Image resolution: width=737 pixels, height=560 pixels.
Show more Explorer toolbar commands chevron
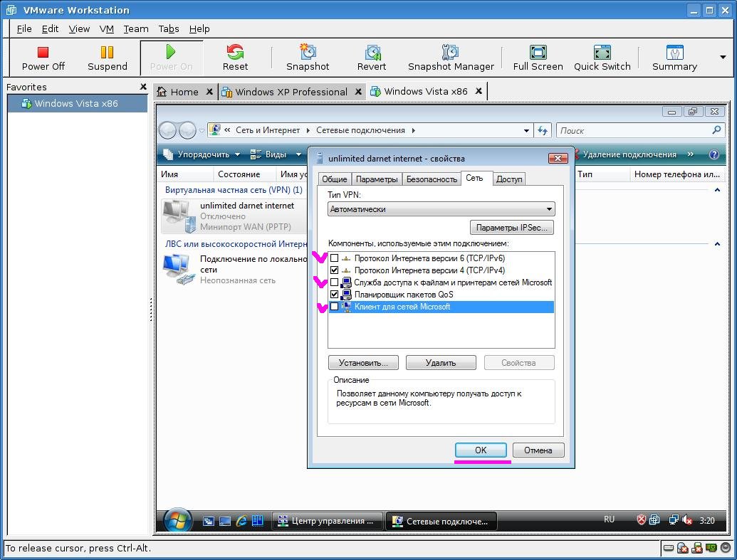coord(691,154)
